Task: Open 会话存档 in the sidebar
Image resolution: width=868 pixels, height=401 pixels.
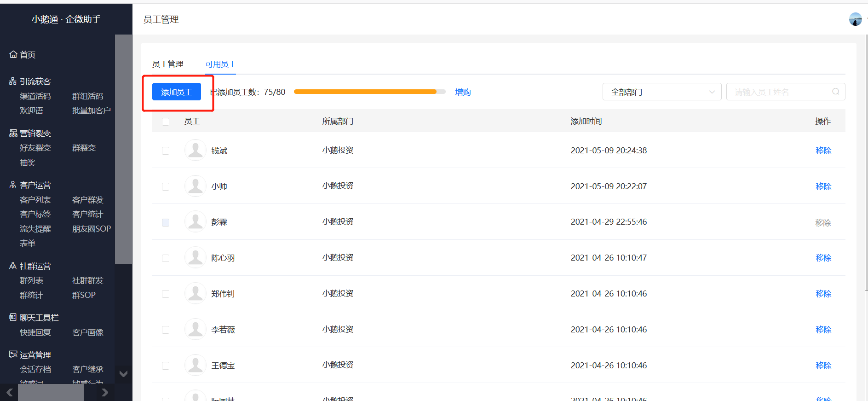Action: tap(35, 369)
